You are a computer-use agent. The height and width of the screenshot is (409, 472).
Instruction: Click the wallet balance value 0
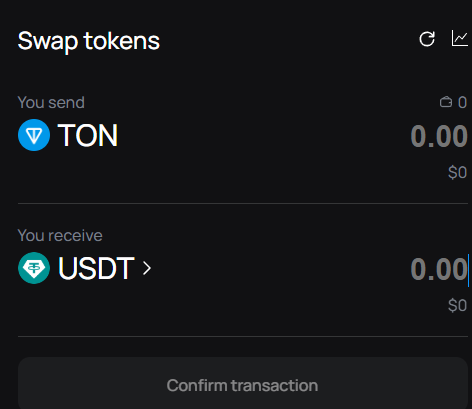[462, 102]
